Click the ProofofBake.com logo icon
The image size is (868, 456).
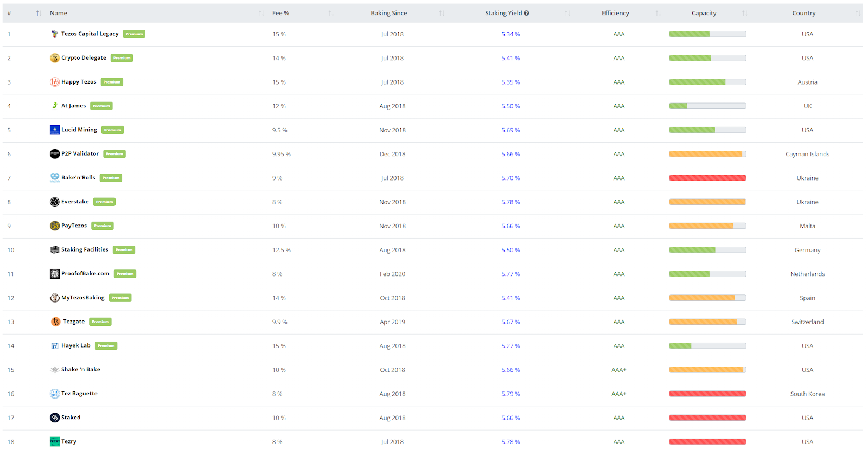(55, 274)
